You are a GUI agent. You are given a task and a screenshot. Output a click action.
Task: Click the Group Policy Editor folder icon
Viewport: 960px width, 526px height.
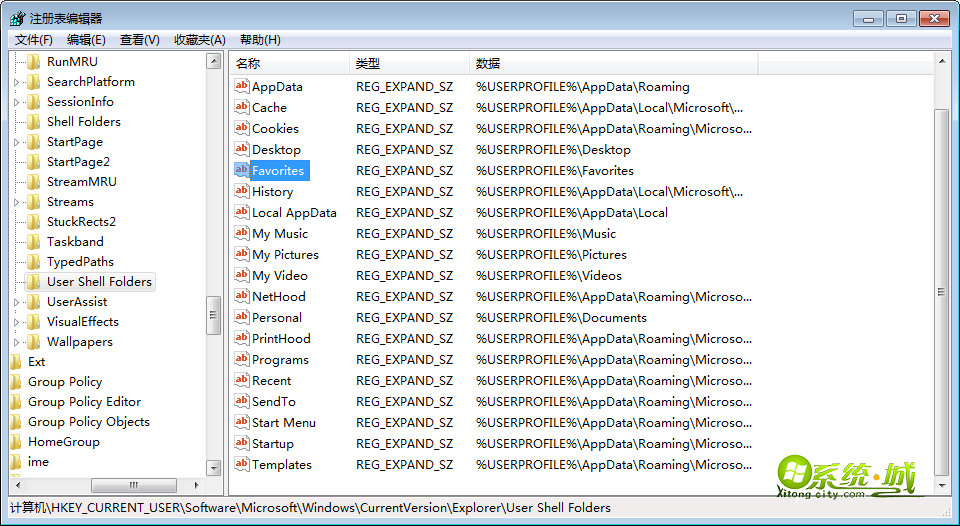(15, 402)
